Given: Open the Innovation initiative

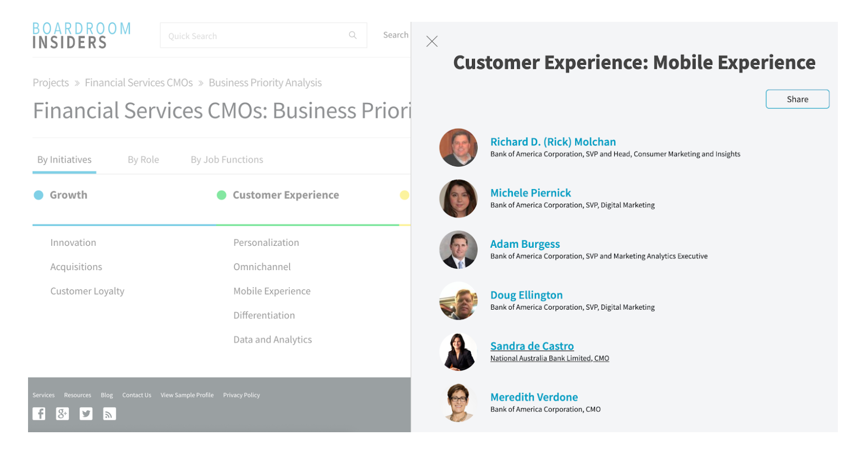Looking at the screenshot, I should 73,243.
